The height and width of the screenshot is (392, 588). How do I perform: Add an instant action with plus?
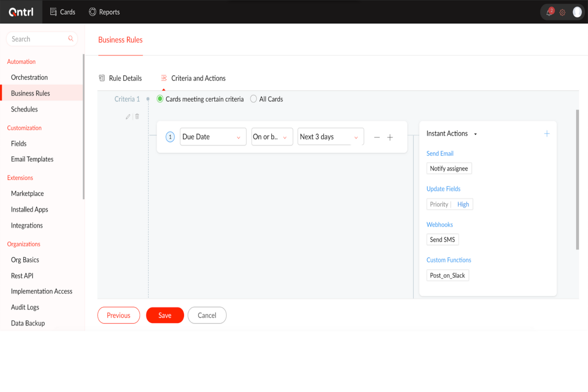click(x=547, y=134)
